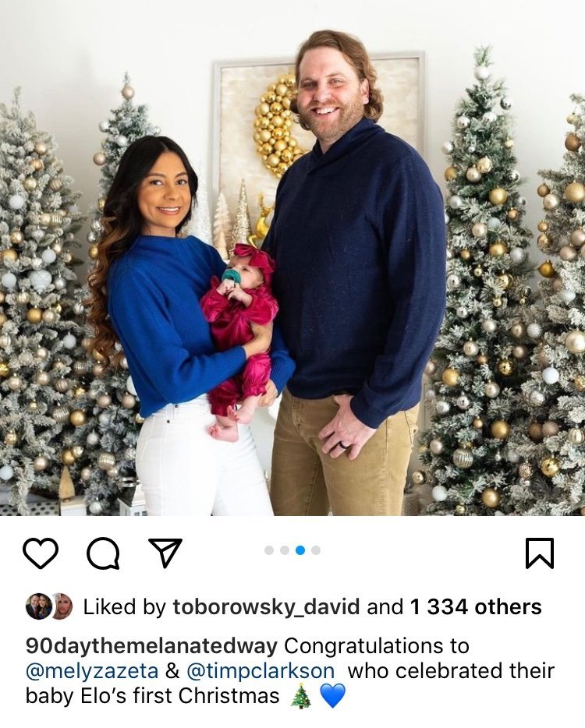Tap the heart like icon
Viewport: 585px width, 728px height.
click(x=41, y=553)
